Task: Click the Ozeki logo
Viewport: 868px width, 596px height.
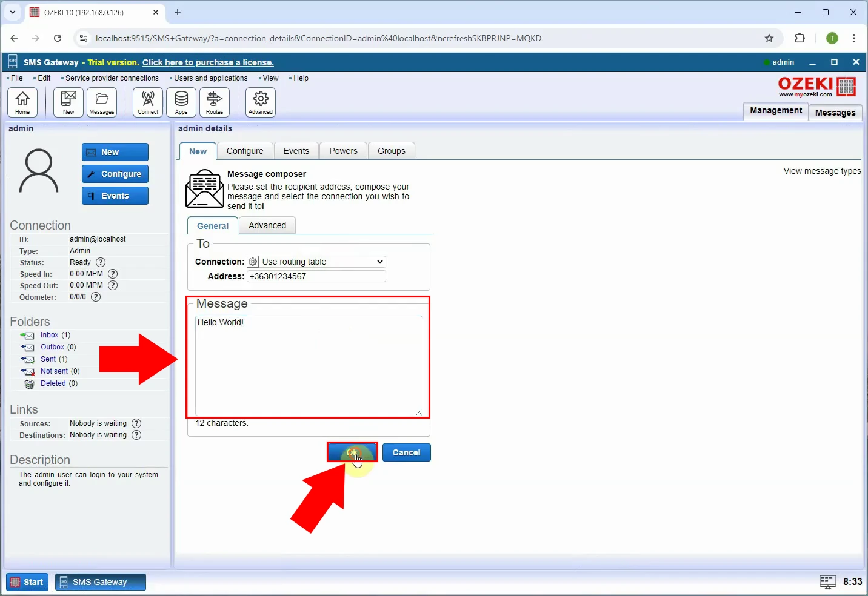Action: 817,86
